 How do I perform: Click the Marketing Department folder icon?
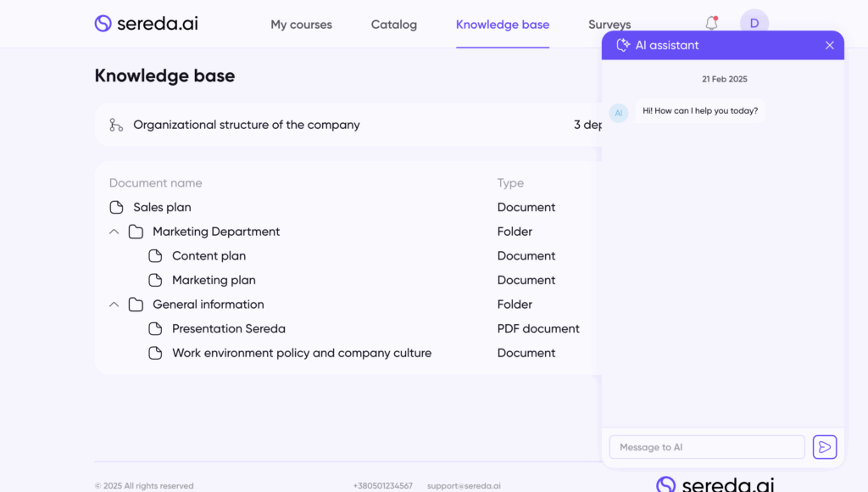(136, 232)
